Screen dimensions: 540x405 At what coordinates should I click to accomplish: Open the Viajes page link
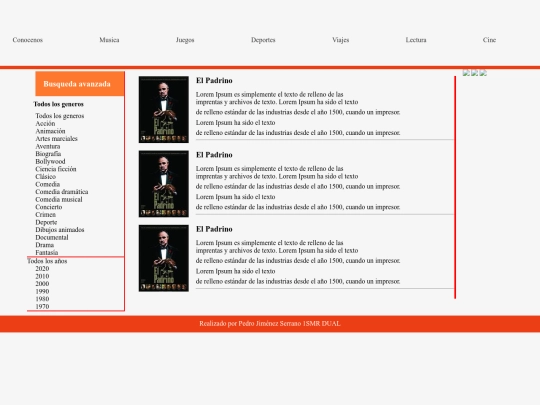[x=341, y=40]
